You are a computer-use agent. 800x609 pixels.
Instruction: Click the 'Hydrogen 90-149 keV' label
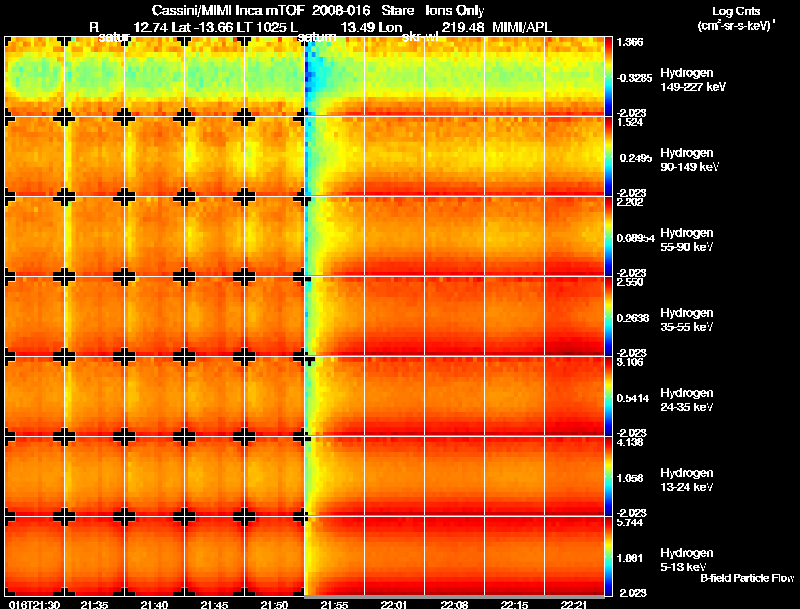point(689,160)
